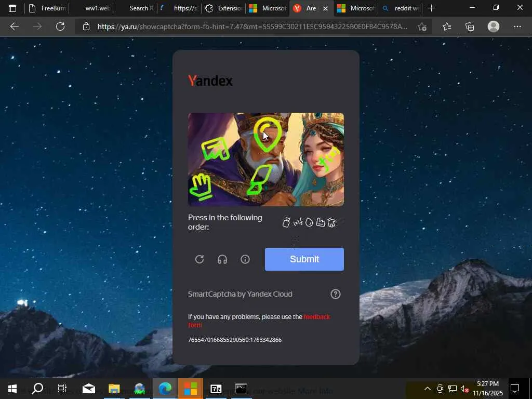
Task: Open muted volume control in tray
Action: (x=464, y=389)
